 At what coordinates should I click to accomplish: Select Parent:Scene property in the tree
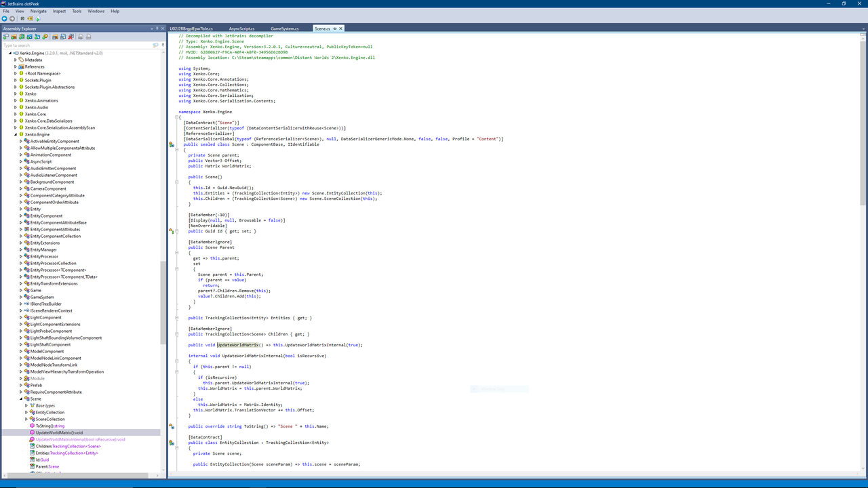tap(47, 466)
